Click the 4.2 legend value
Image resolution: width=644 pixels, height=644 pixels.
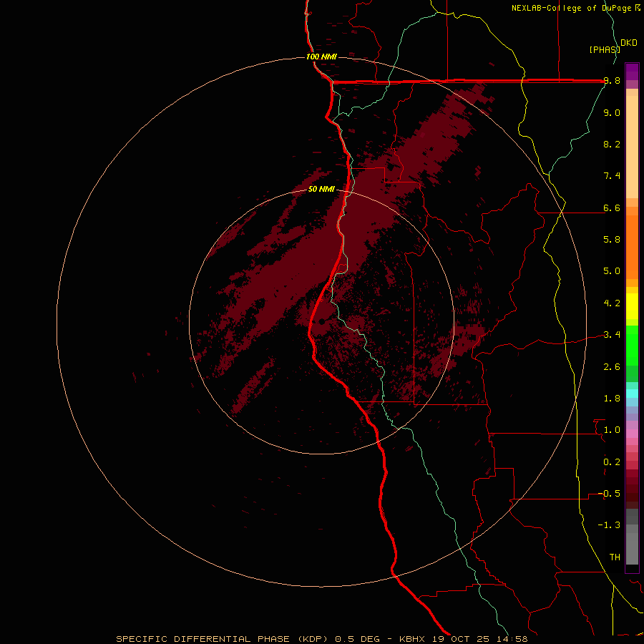point(612,303)
